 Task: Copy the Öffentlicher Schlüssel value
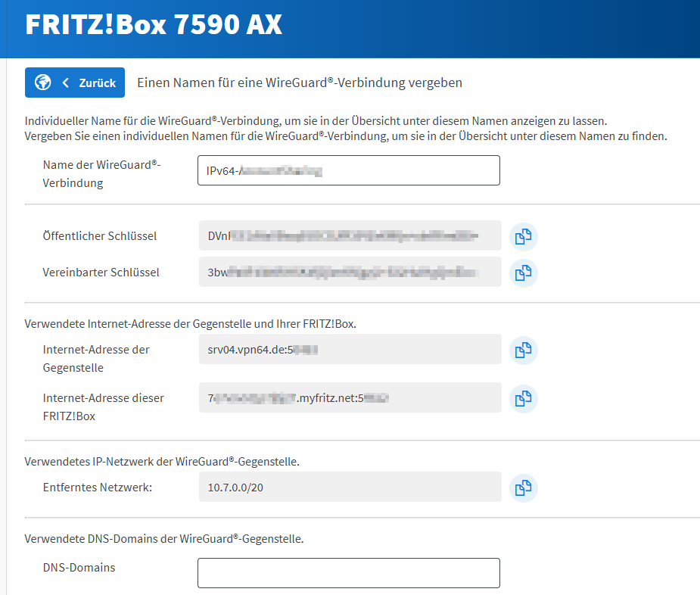pyautogui.click(x=522, y=236)
